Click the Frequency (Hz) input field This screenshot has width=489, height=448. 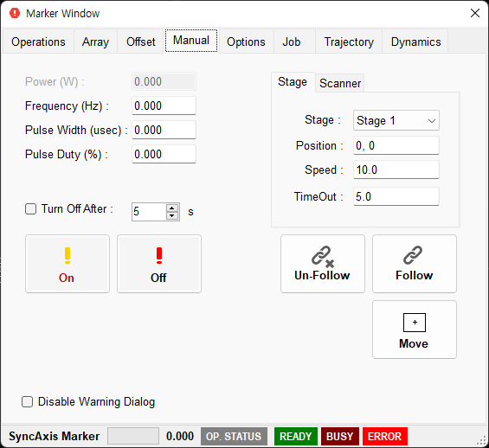click(x=164, y=106)
